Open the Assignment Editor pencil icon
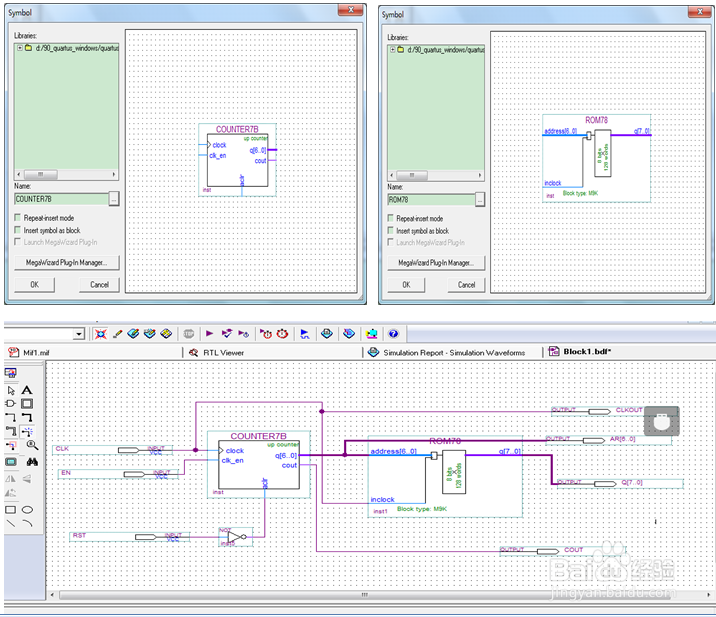This screenshot has height=617, width=716. pyautogui.click(x=117, y=334)
